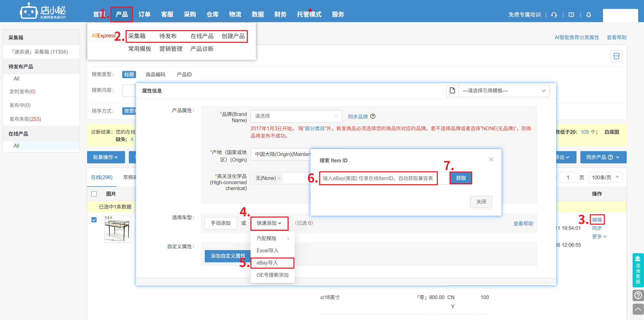Open the 订单 top navigation menu
Image resolution: width=644 pixels, height=320 pixels.
coord(144,14)
